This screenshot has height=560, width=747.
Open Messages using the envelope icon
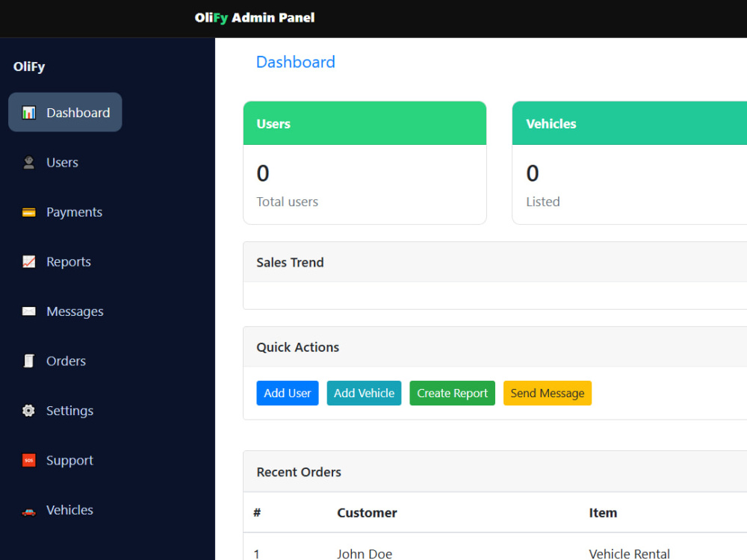(28, 311)
